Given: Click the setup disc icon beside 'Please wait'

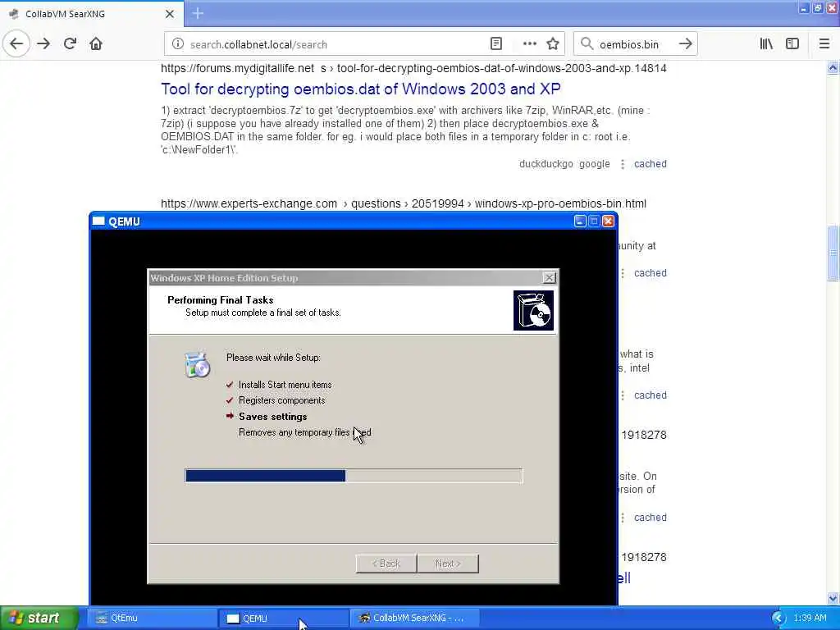Looking at the screenshot, I should (197, 365).
